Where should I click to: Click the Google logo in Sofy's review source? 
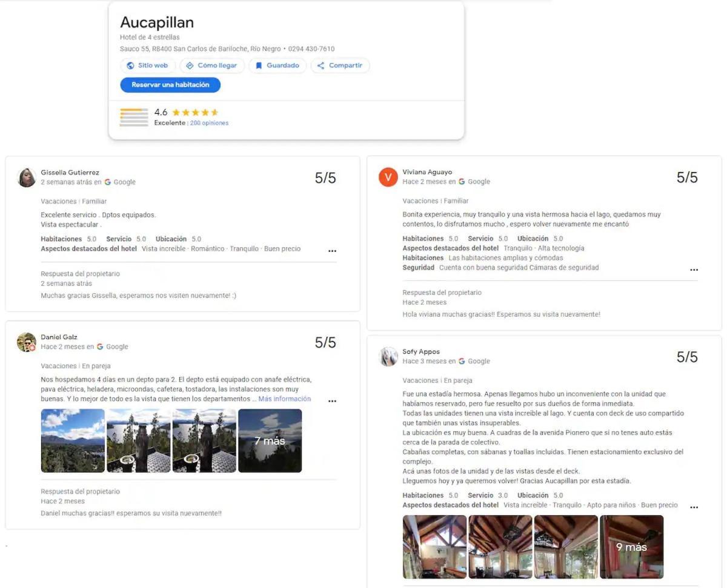[462, 362]
